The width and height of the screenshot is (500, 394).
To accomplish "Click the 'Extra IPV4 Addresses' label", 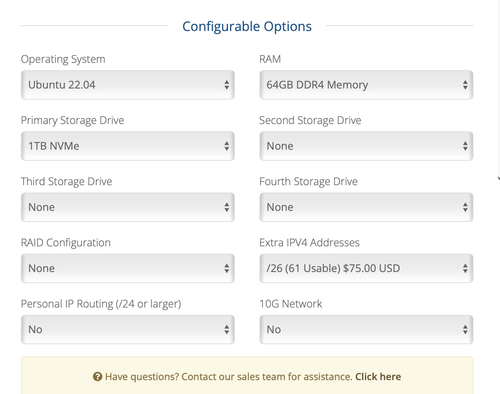I will pyautogui.click(x=310, y=243).
